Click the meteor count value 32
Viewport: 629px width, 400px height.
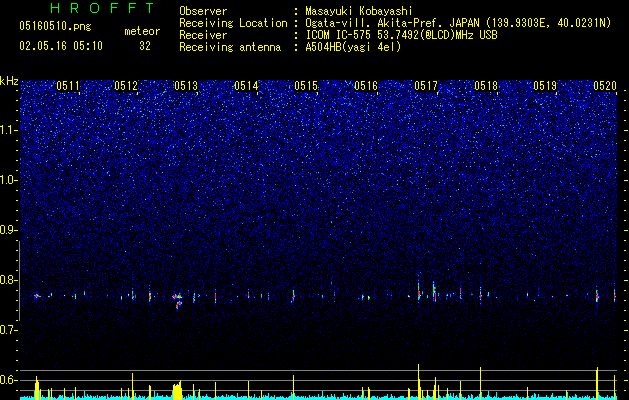145,46
